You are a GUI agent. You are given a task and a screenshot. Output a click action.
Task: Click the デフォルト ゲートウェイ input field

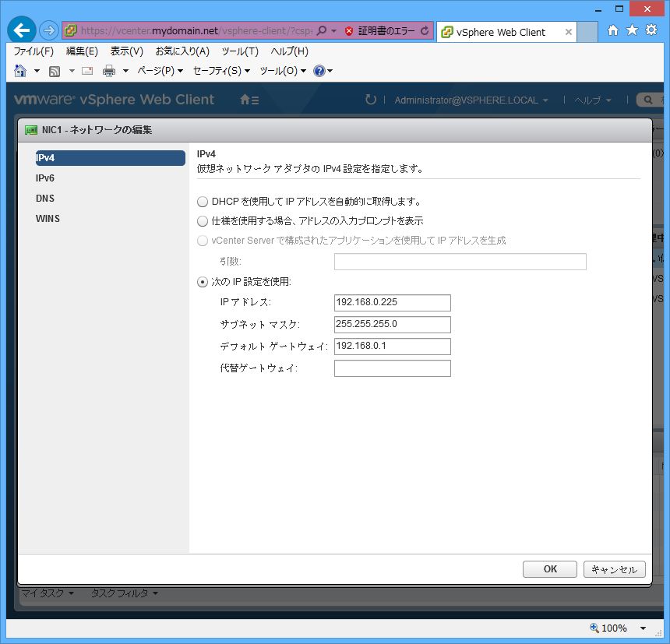point(392,347)
